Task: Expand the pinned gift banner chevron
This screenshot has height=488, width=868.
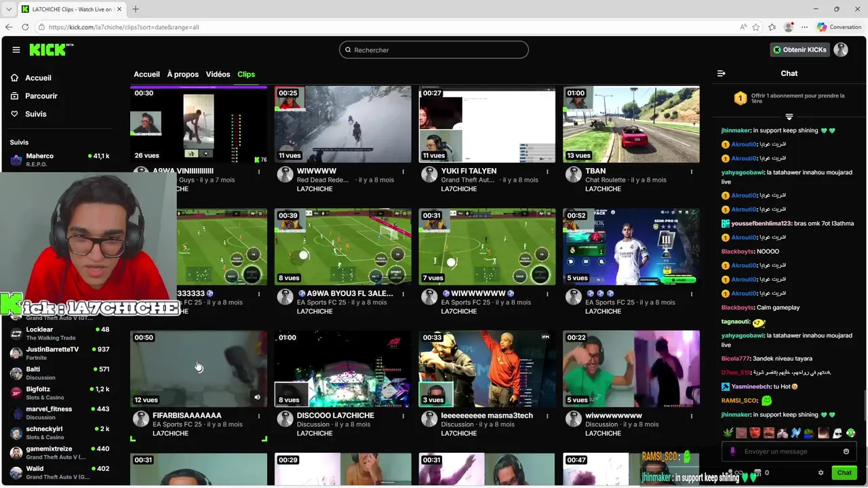Action: tap(789, 117)
